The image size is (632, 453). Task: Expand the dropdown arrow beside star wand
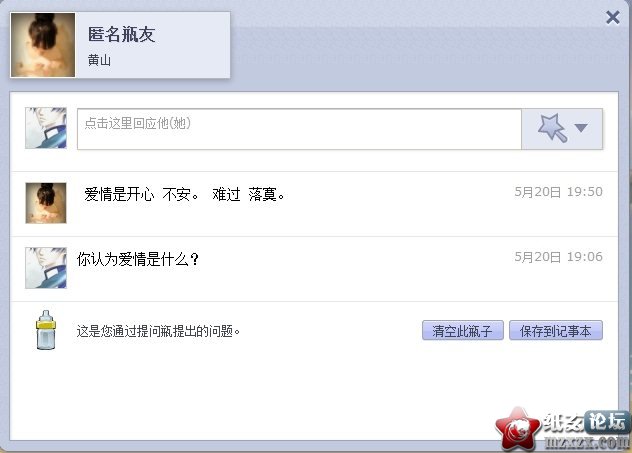tap(581, 128)
